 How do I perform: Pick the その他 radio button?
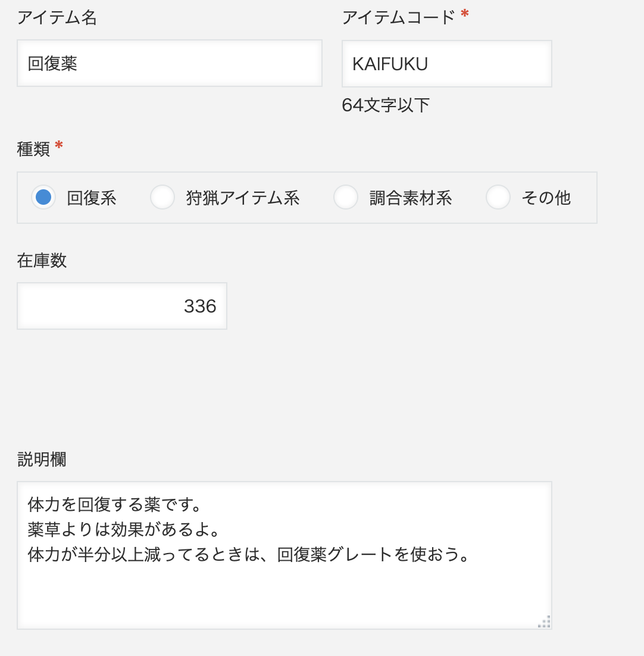(x=498, y=197)
